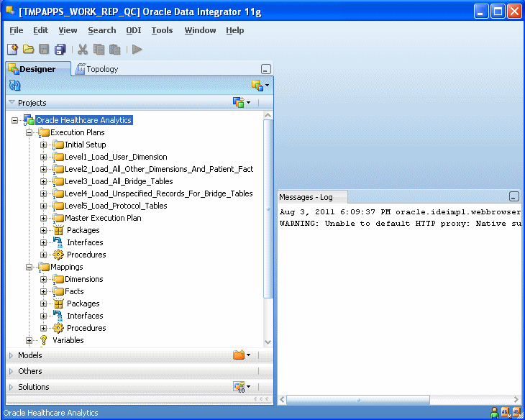Click the Copy toolbar icon

99,50
